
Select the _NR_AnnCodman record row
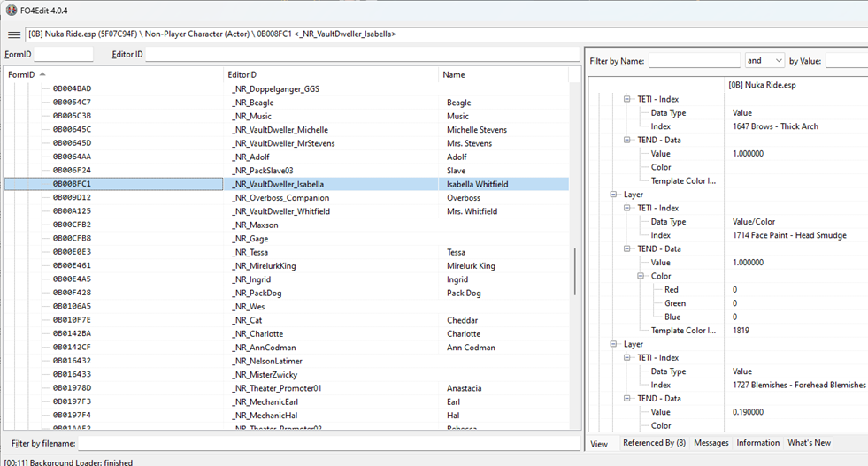click(286, 348)
